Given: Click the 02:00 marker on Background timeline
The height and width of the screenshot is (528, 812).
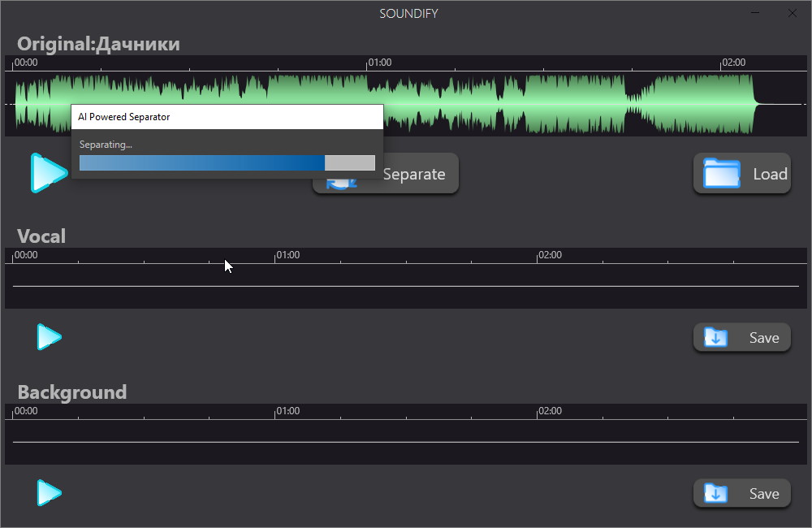Looking at the screenshot, I should [x=550, y=411].
